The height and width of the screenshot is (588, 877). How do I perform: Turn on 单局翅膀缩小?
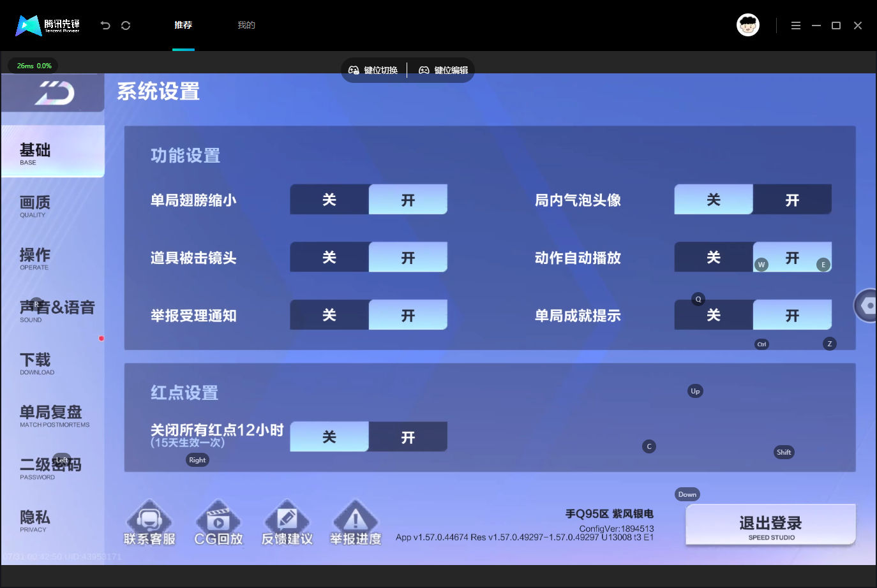coord(408,200)
